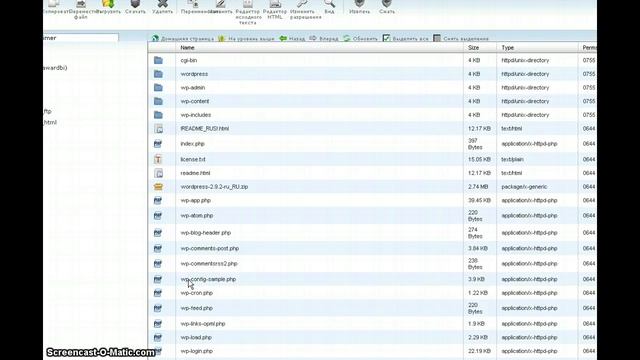Click the text/plain type cell
Screen dimensions: 640x360
pyautogui.click(x=512, y=159)
